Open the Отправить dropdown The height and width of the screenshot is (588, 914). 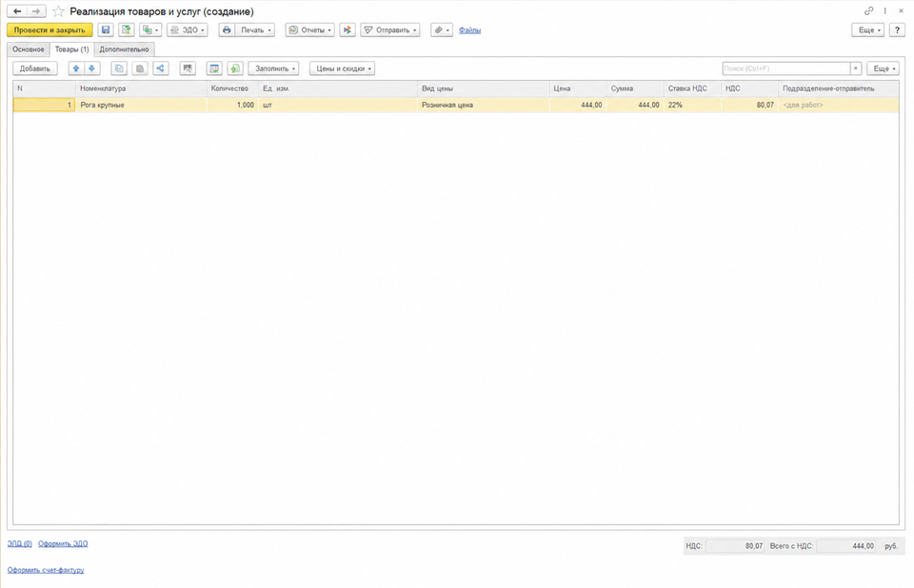coord(390,29)
